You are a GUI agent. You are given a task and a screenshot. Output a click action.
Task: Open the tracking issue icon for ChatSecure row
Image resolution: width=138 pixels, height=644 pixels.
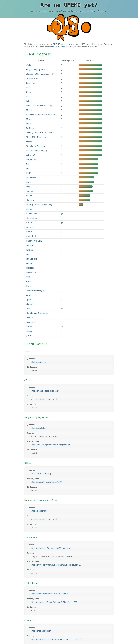click(61, 178)
